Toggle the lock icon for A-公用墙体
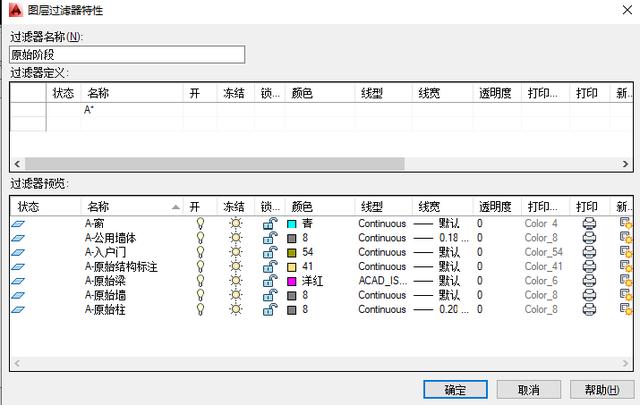 [x=270, y=238]
